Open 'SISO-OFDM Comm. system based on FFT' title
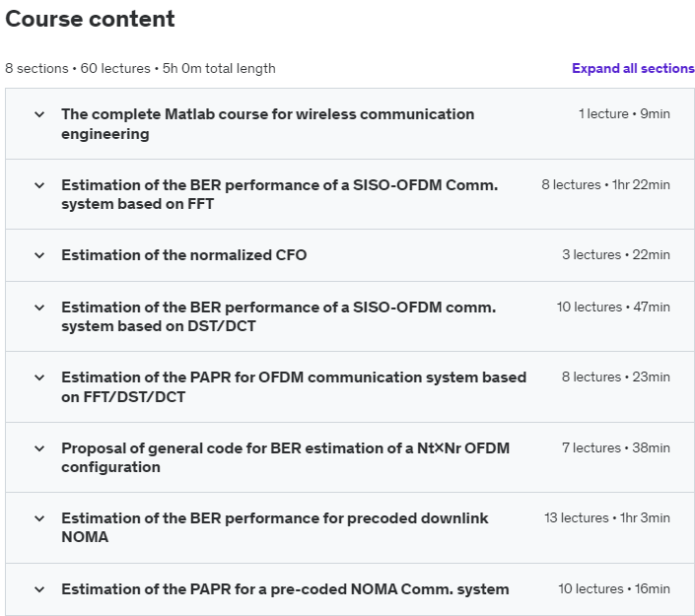 tap(280, 194)
